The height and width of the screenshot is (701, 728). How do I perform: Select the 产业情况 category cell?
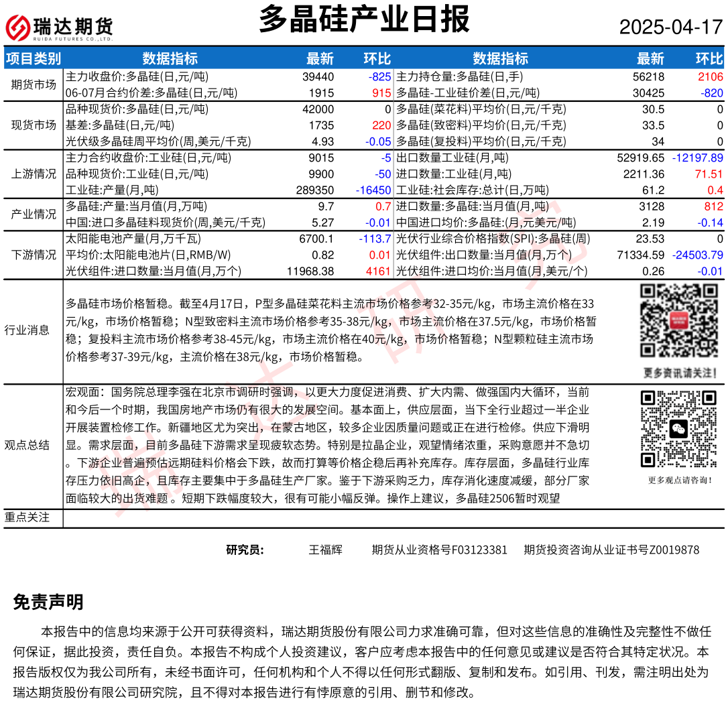34,214
